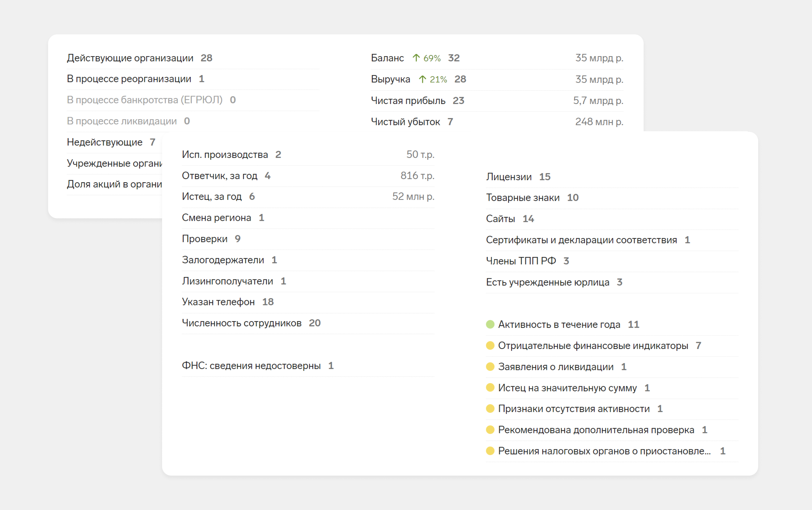Open Сайты filter
The image size is (812, 510).
pyautogui.click(x=612, y=219)
